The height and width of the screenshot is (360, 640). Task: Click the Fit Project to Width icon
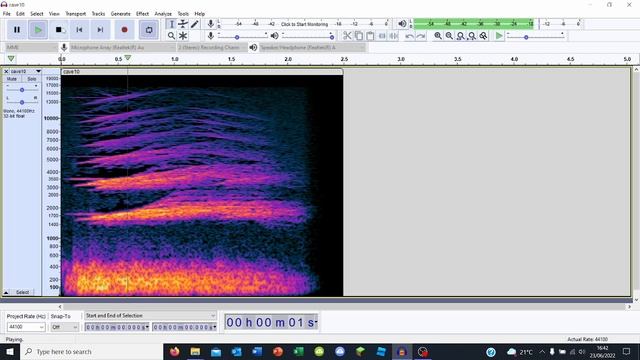[x=472, y=36]
